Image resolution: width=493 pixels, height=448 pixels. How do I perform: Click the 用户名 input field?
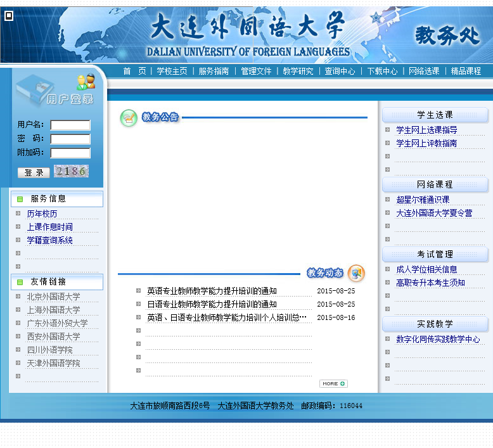pos(70,125)
